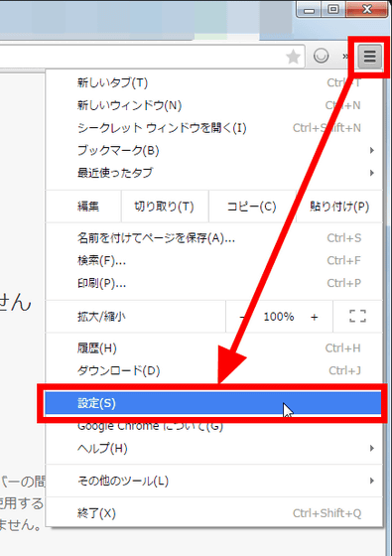Choose 設定(S) highlighted menu item
392x556 pixels.
point(212,403)
